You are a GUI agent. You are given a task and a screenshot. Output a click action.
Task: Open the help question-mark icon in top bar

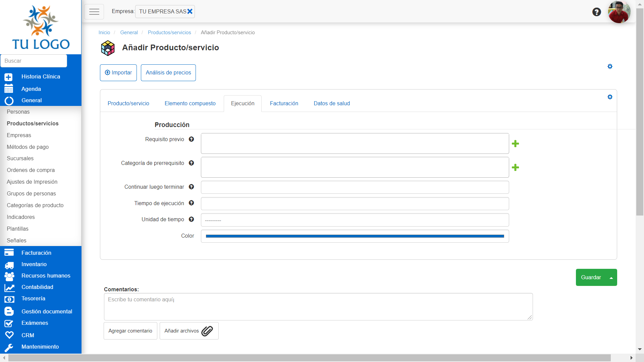click(596, 12)
